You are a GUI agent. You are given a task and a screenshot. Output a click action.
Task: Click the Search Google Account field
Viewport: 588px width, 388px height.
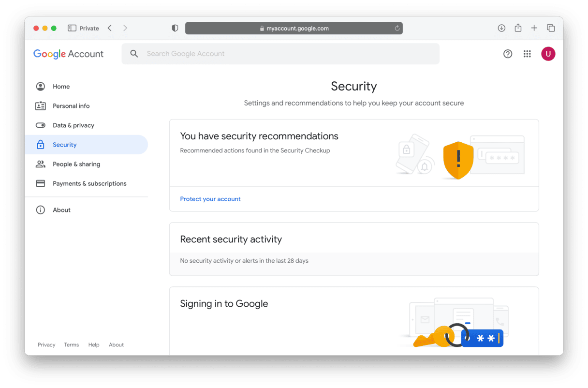click(280, 54)
